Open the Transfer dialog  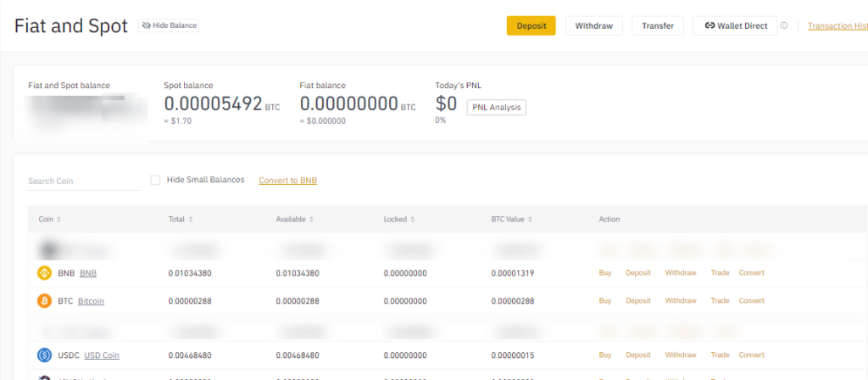(x=658, y=25)
